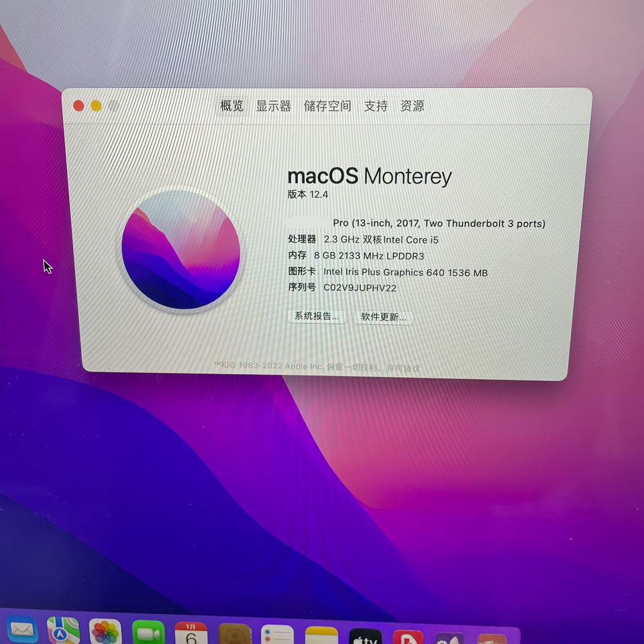The image size is (644, 644).
Task: Click the macOS Monterey round logo
Action: (x=180, y=250)
